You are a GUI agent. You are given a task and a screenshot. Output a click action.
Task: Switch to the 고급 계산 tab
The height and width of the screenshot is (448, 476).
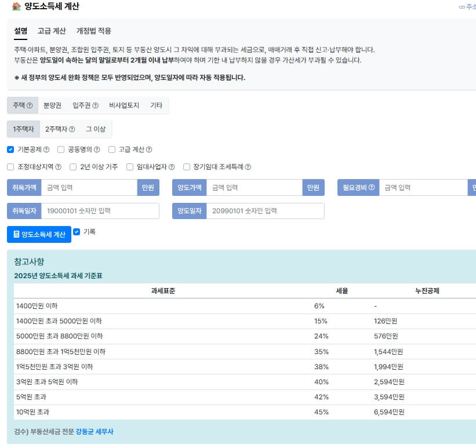click(52, 31)
